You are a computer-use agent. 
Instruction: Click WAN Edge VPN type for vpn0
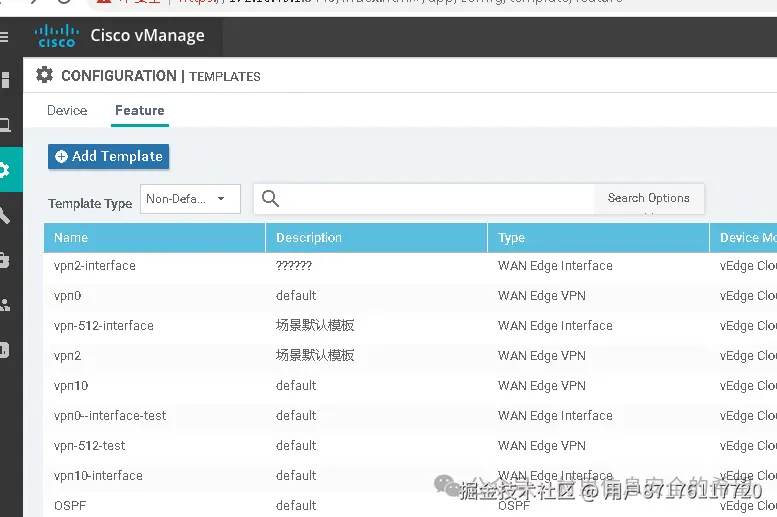542,296
